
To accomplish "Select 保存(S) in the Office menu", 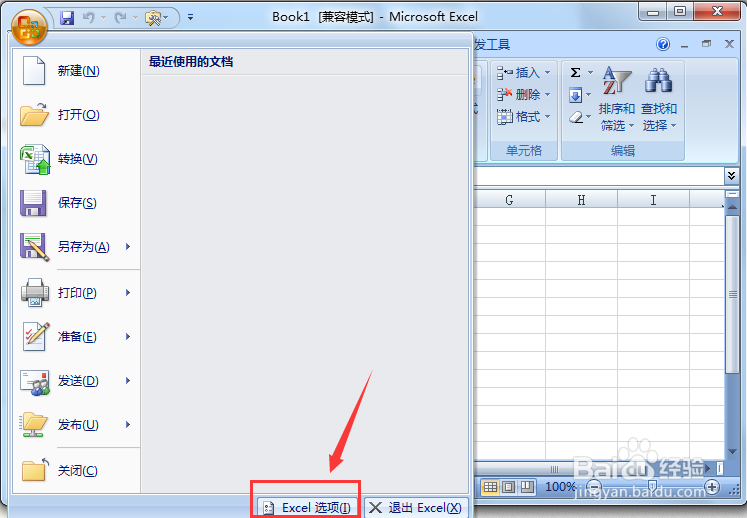I will click(x=76, y=203).
